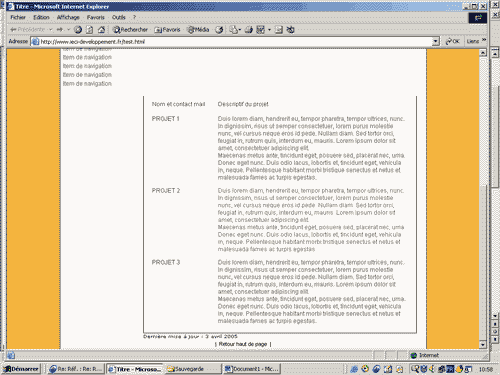Open the Forward history dropdown arrow

click(69, 30)
